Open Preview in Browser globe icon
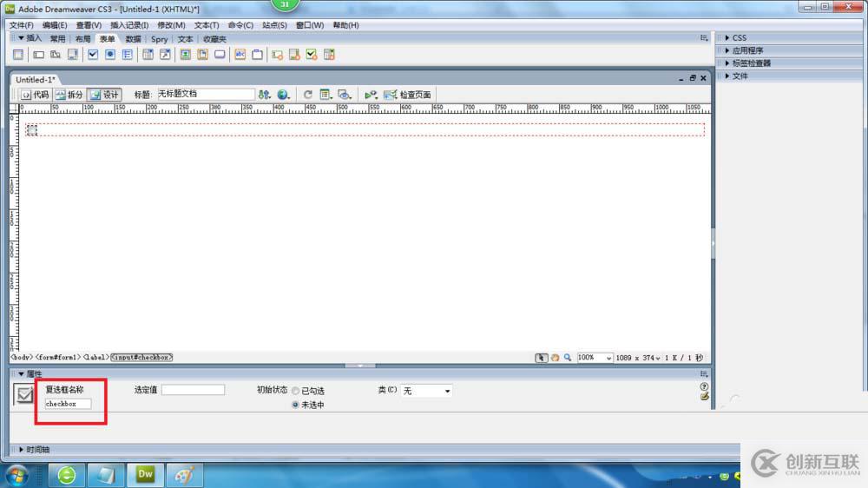 click(284, 95)
